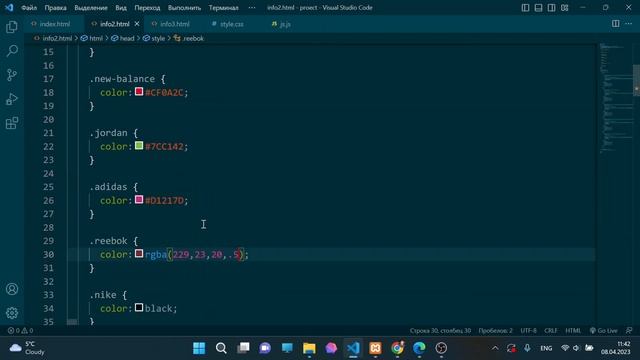
Task: Place cursor on .nike selector
Action: [103, 295]
